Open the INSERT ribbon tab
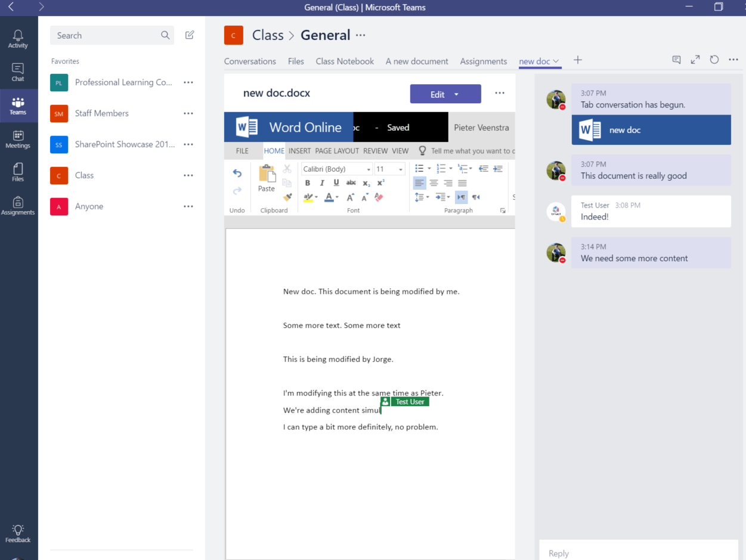 click(300, 151)
